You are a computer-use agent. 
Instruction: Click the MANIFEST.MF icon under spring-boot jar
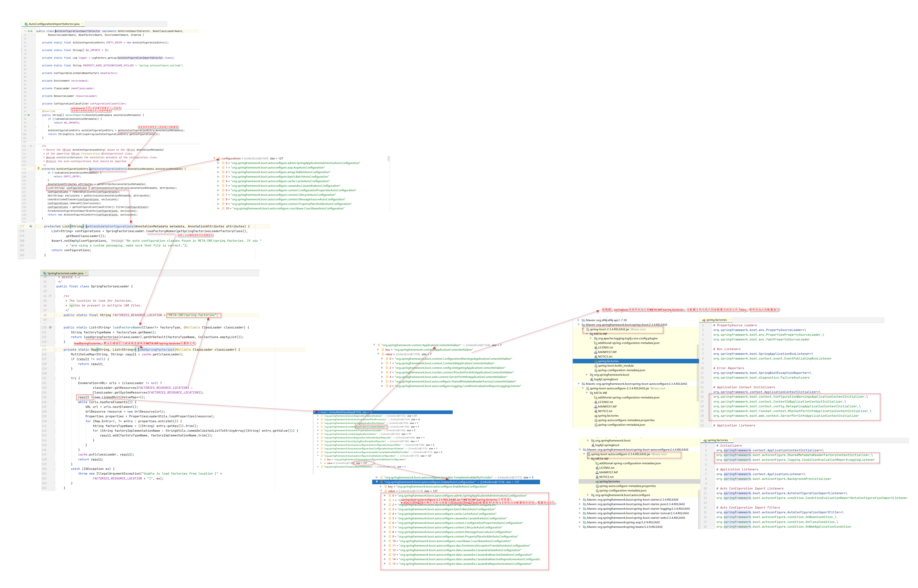click(x=596, y=352)
